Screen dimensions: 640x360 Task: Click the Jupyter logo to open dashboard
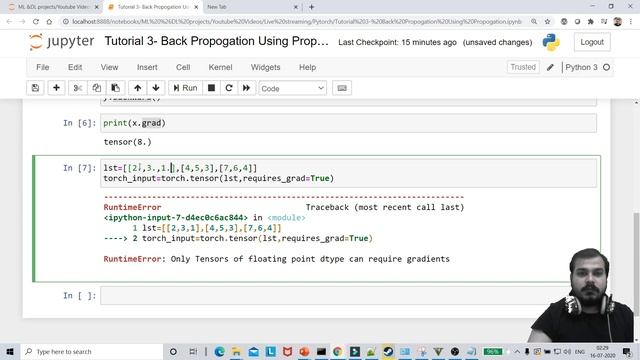coord(62,42)
